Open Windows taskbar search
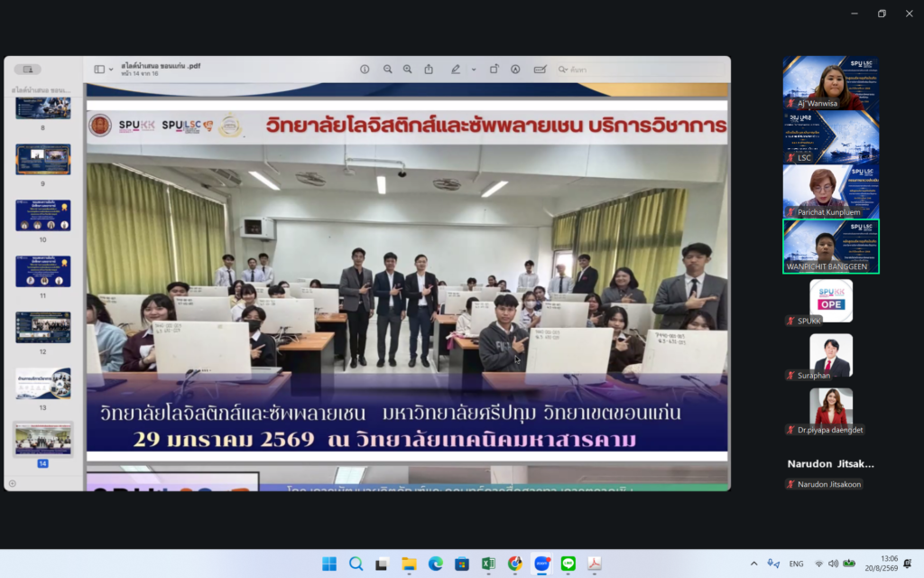Screen dimensions: 924x578 click(x=356, y=564)
